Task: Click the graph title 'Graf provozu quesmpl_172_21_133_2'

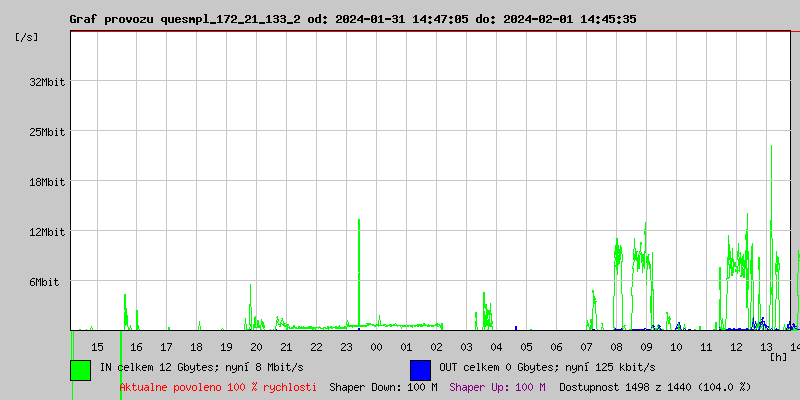Action: point(185,19)
